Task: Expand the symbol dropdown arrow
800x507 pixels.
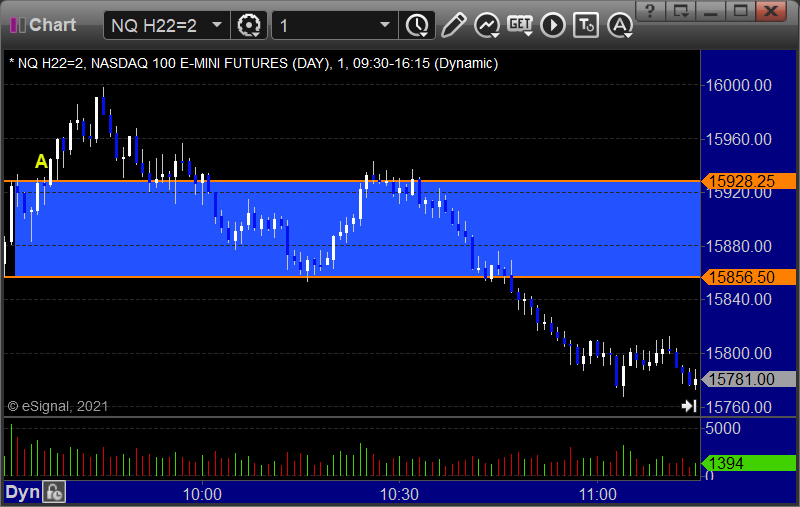Action: 217,25
